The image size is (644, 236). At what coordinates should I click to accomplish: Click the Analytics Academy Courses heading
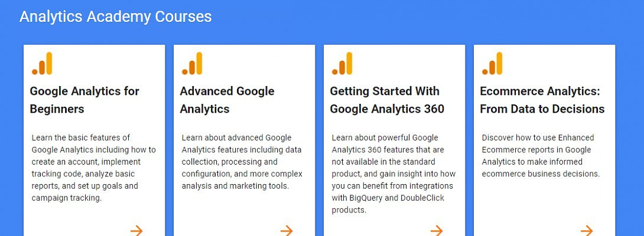point(115,17)
